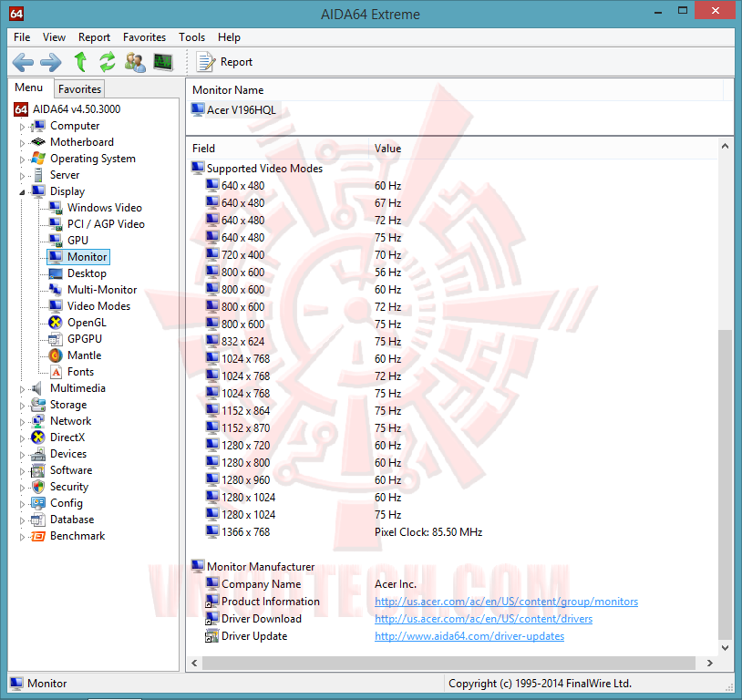Click the Devices category icon

[x=38, y=454]
